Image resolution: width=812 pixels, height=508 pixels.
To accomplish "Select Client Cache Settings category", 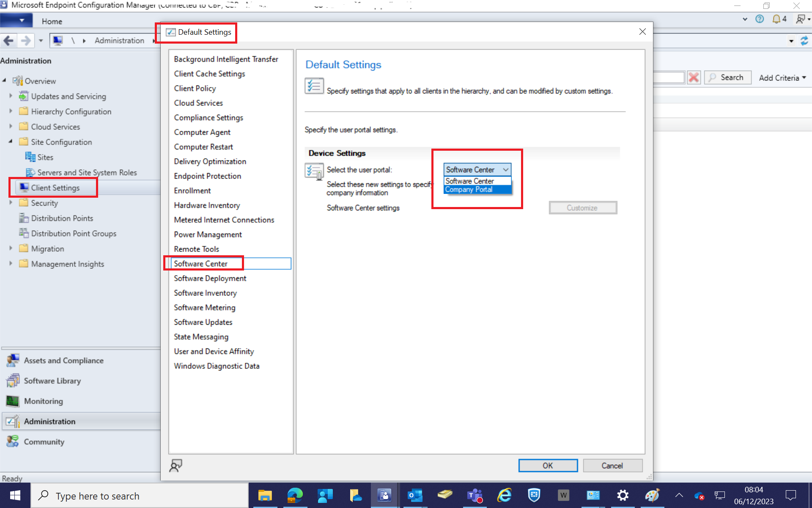I will 209,74.
